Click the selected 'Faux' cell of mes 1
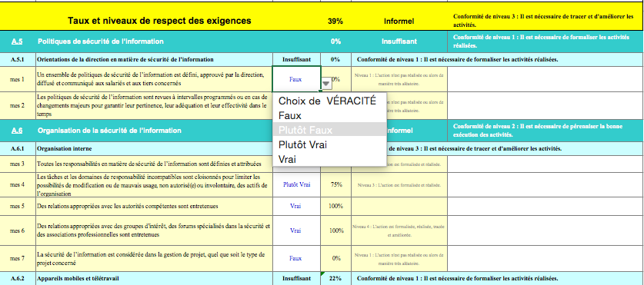This screenshot has width=644, height=285. click(296, 79)
